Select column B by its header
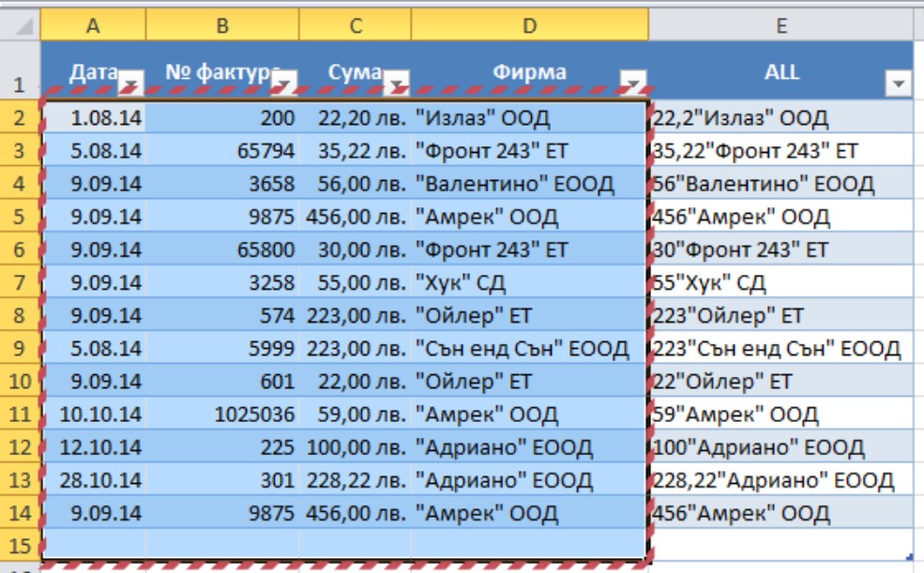Screen dimensions: 924x573 (222, 25)
